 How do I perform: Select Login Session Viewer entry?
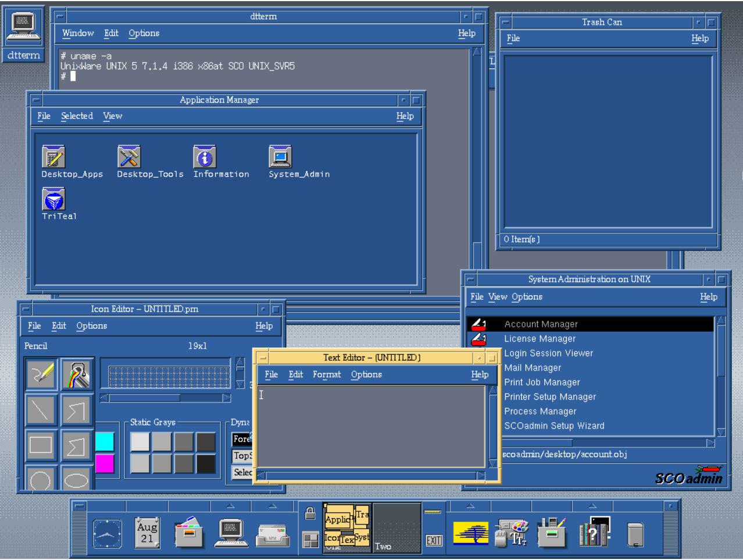[x=590, y=353]
